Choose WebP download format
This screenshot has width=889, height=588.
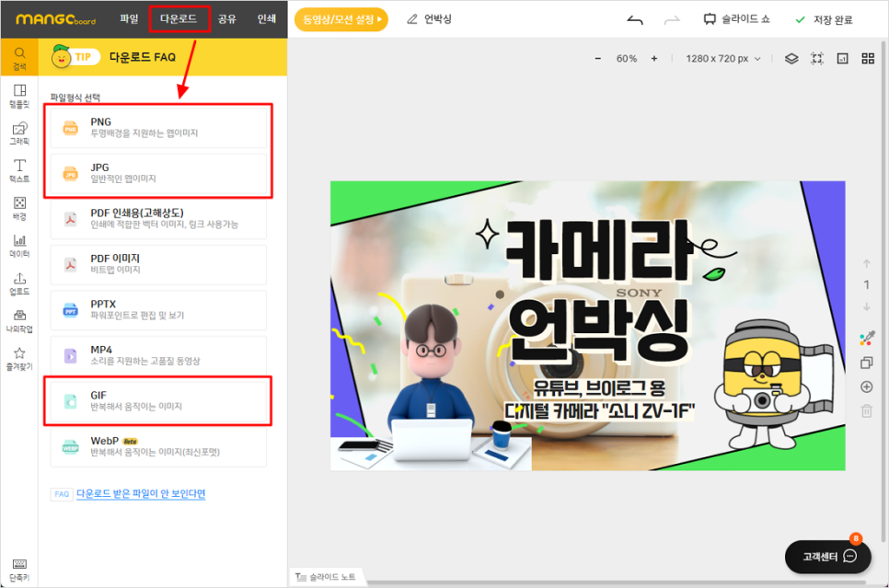coord(158,447)
